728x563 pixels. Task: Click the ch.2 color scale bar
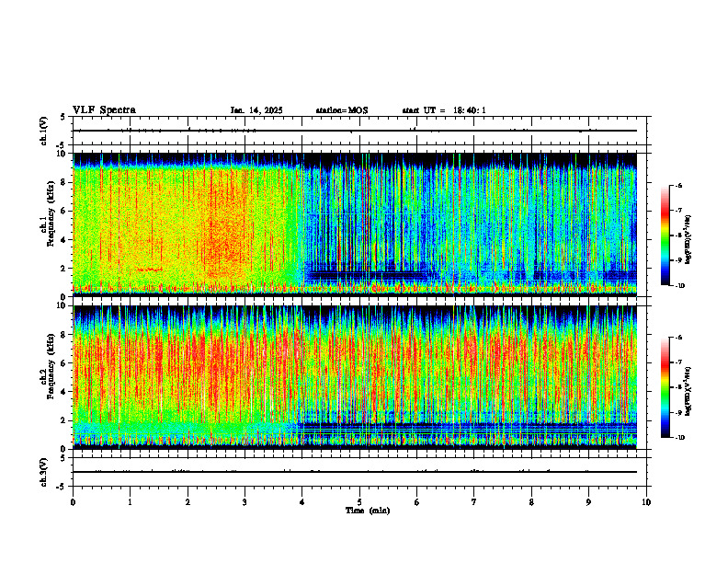point(665,387)
